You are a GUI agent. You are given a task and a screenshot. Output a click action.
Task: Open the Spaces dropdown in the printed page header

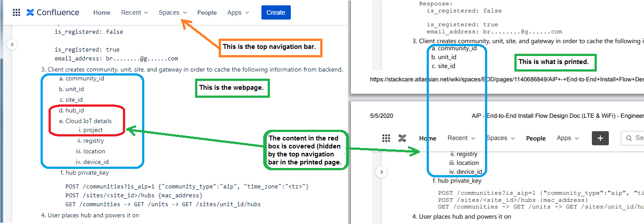coord(501,138)
